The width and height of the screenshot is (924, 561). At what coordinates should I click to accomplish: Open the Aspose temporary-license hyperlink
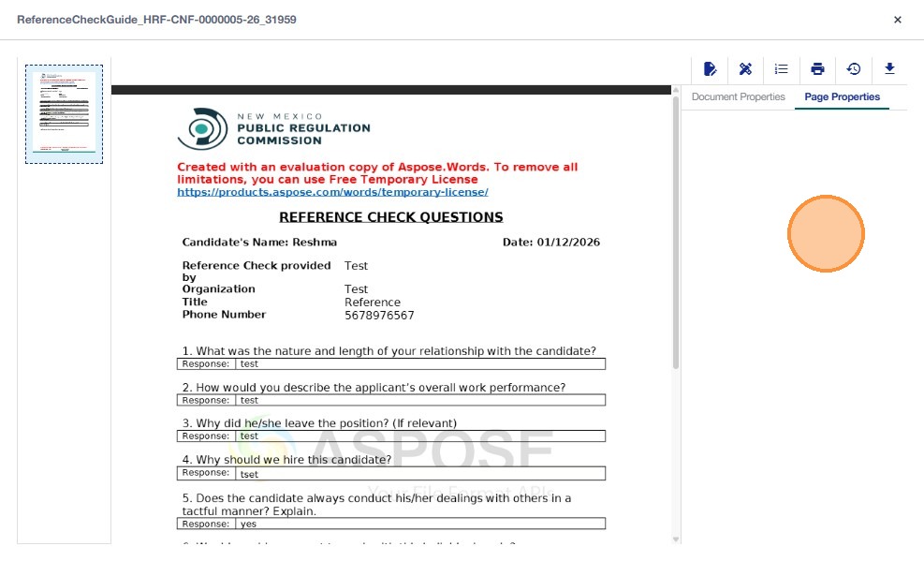333,192
